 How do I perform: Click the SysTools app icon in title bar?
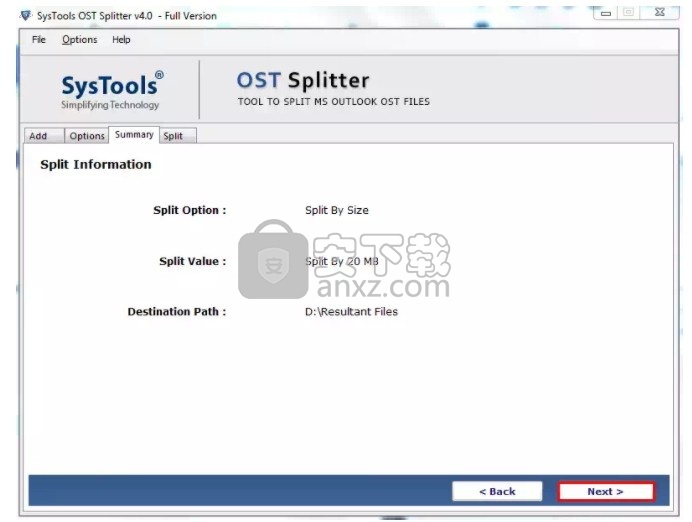[25, 16]
